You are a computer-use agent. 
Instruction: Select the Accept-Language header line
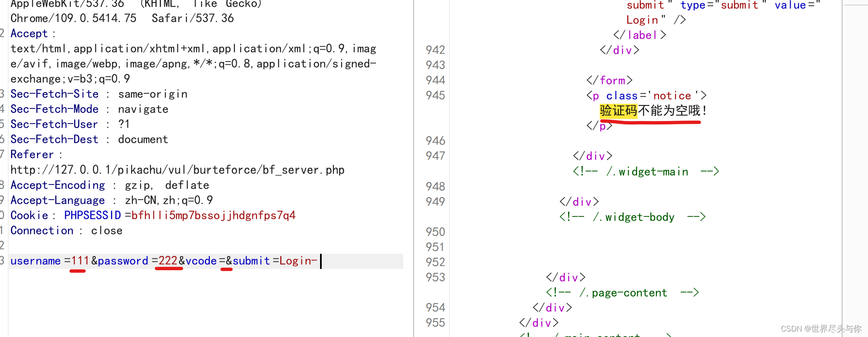(x=111, y=200)
